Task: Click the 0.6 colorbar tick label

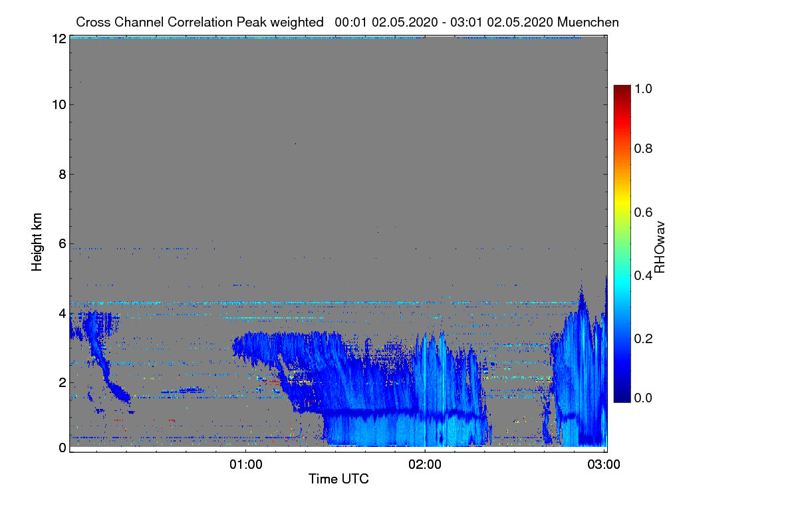Action: pos(643,211)
